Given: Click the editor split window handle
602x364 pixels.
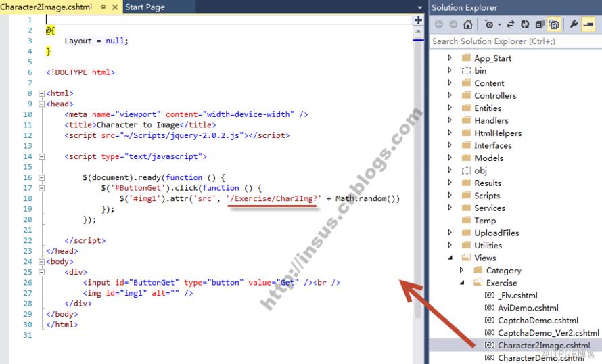Looking at the screenshot, I should (x=418, y=20).
